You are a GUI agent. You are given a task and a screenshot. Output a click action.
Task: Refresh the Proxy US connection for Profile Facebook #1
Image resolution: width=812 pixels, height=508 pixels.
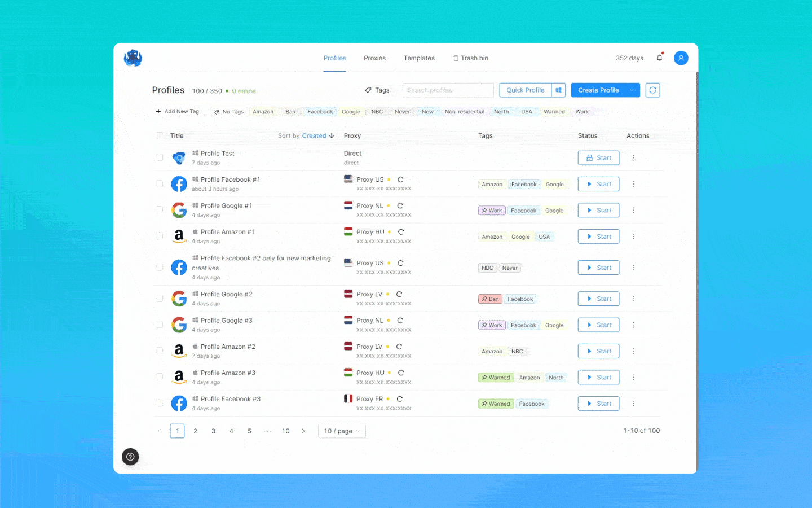[400, 179]
